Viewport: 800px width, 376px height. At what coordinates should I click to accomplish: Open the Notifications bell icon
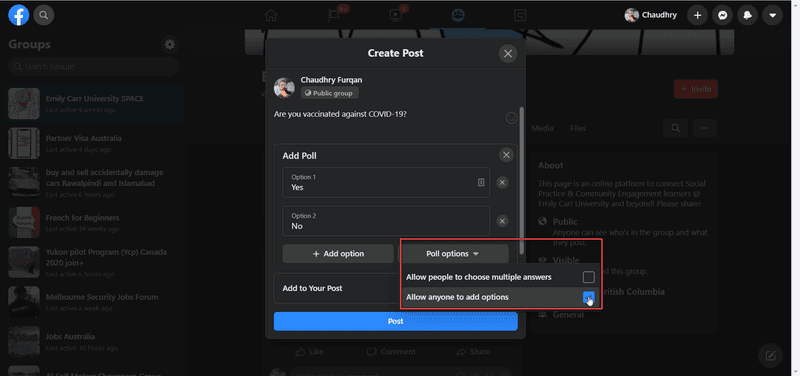[747, 15]
